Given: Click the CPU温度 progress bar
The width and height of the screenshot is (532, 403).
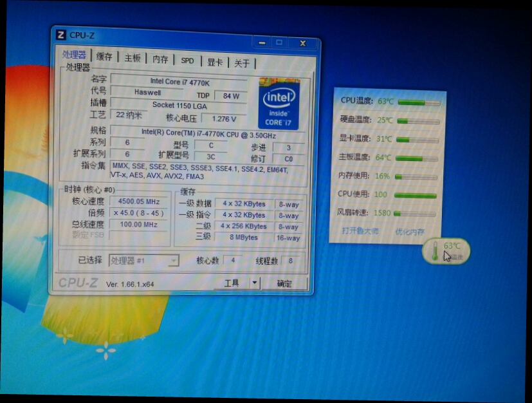Looking at the screenshot, I should (419, 102).
